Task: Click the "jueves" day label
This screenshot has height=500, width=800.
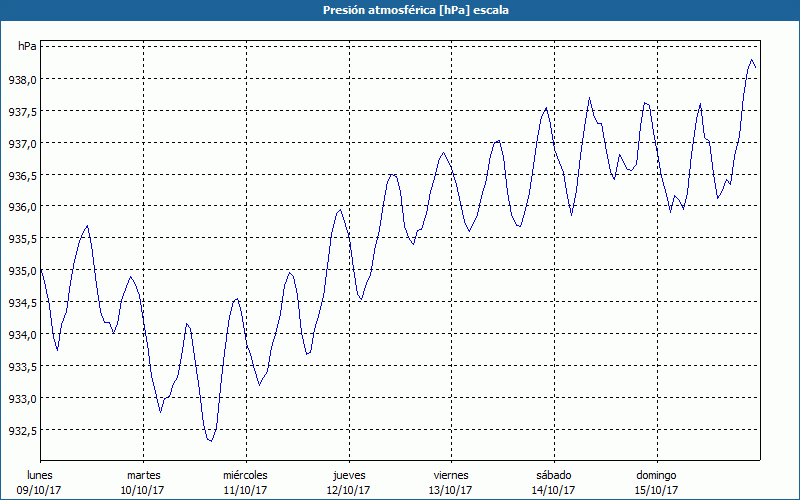Action: point(348,474)
